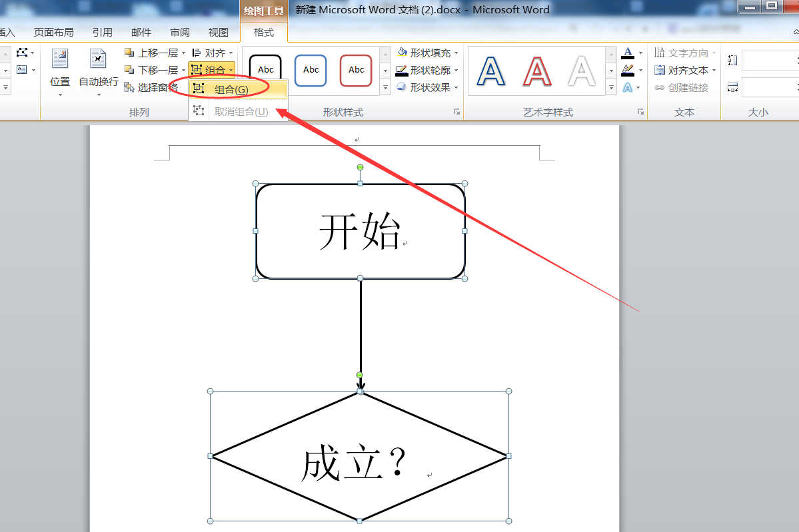Viewport: 799px width, 532px height.
Task: Switch to the 邮件 tab
Action: (x=141, y=32)
